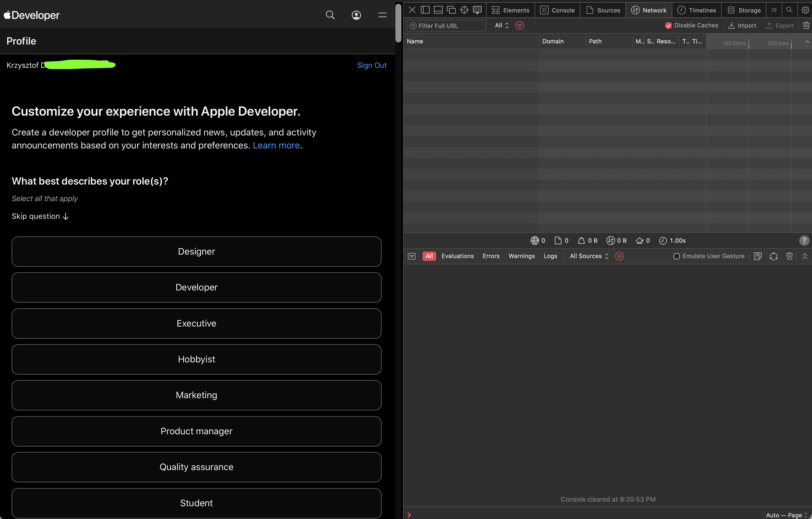
Task: Open the All Sources dropdown
Action: 589,256
